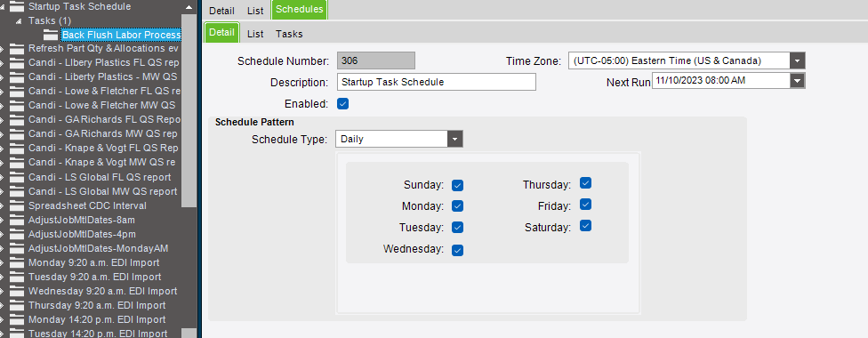The image size is (868, 338).
Task: Click the Candi - LS Global FL QS report folder icon
Action: (x=17, y=177)
